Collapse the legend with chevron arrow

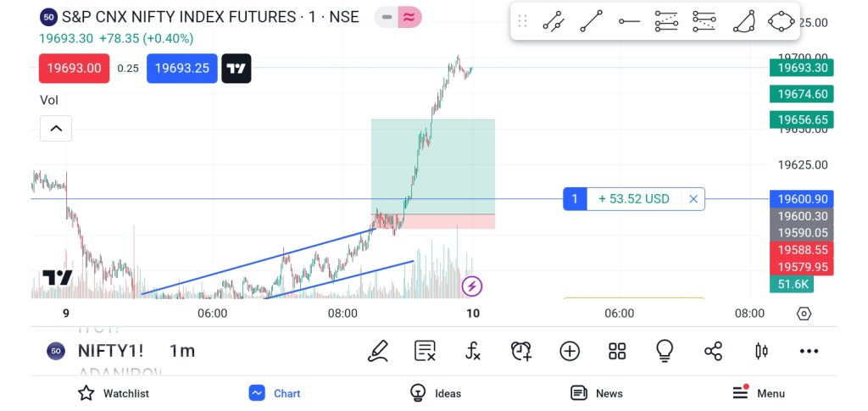(56, 129)
